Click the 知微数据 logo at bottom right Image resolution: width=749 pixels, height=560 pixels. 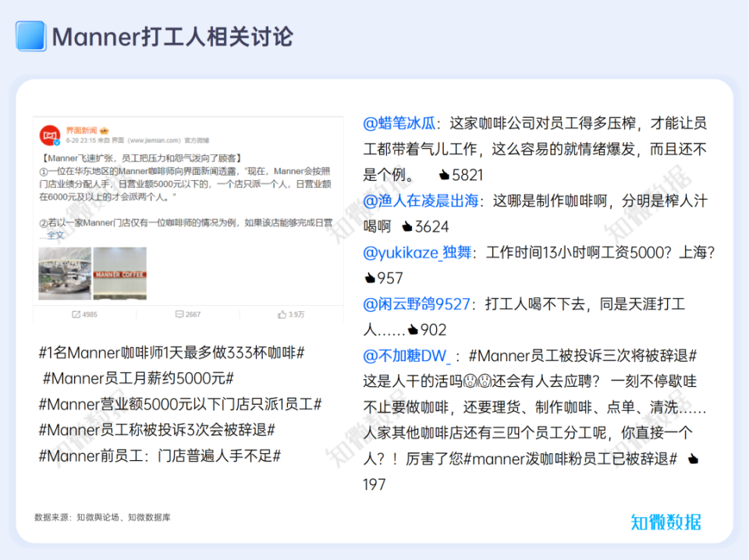(667, 521)
